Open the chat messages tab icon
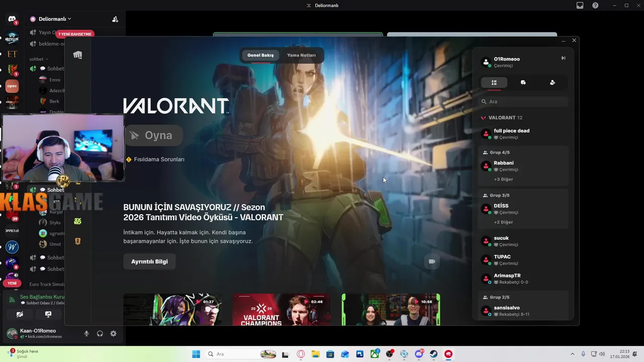Viewport: 644px width, 362px height. pos(523,82)
